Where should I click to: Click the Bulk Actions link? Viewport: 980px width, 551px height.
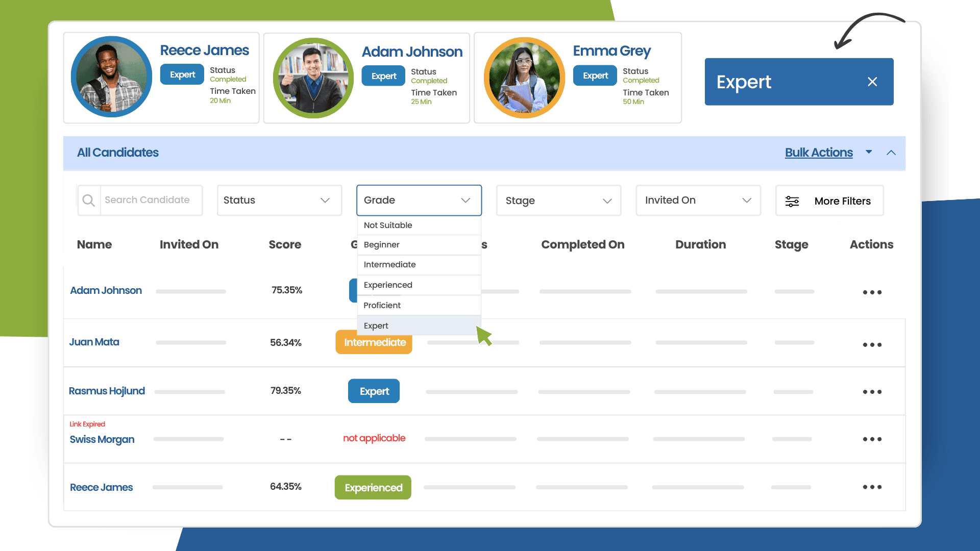pos(818,153)
